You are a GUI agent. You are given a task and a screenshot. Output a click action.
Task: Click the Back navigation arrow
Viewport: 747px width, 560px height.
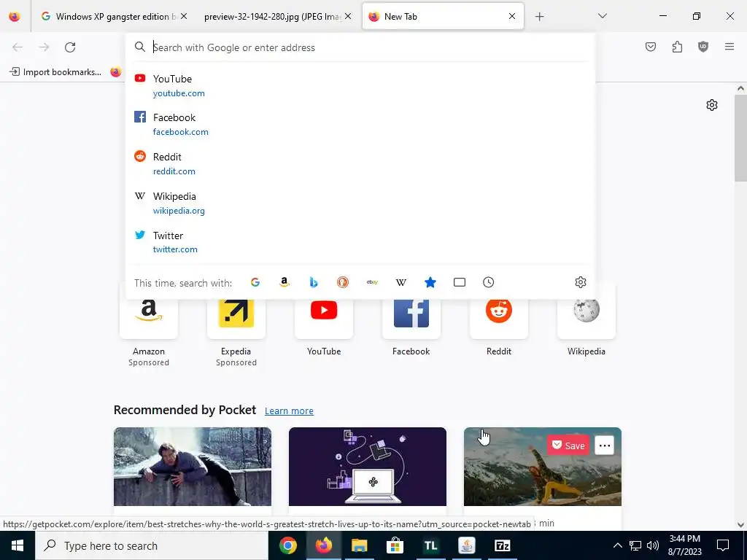[18, 47]
